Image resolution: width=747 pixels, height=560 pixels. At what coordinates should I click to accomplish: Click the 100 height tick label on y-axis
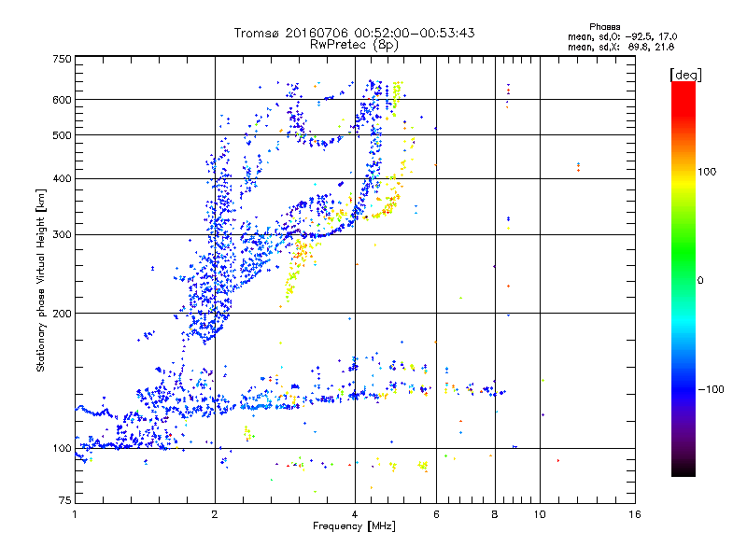62,448
